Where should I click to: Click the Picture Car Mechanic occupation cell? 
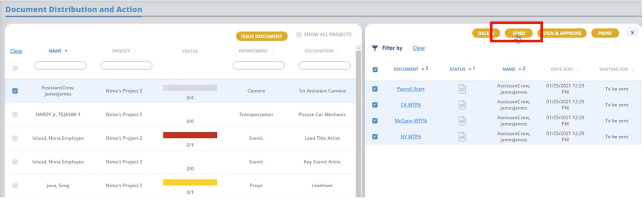tap(322, 115)
